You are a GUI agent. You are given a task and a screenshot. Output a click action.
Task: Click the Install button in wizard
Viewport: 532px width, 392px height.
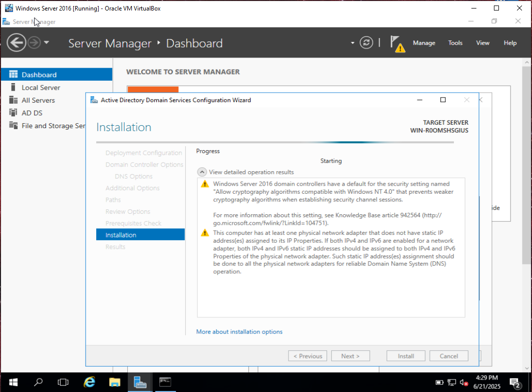[406, 356]
